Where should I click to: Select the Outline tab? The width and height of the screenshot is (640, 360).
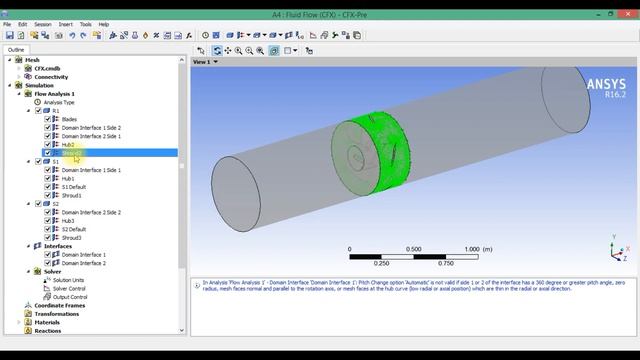click(16, 50)
